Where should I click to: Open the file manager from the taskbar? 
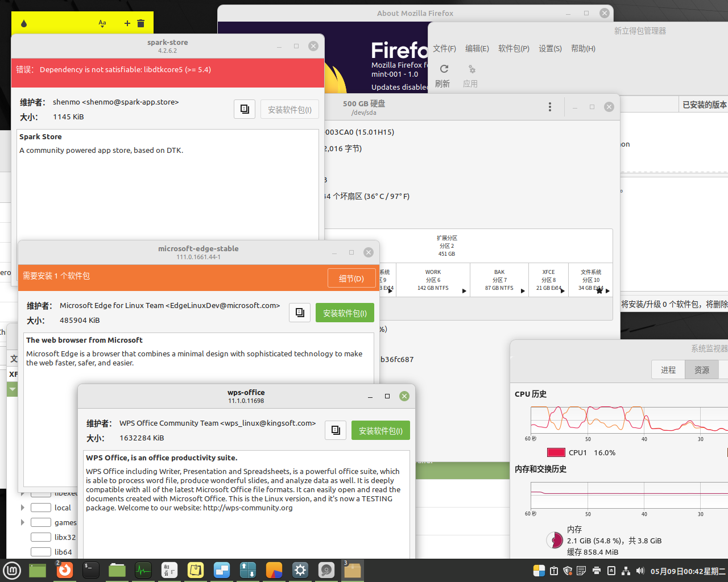[117, 570]
